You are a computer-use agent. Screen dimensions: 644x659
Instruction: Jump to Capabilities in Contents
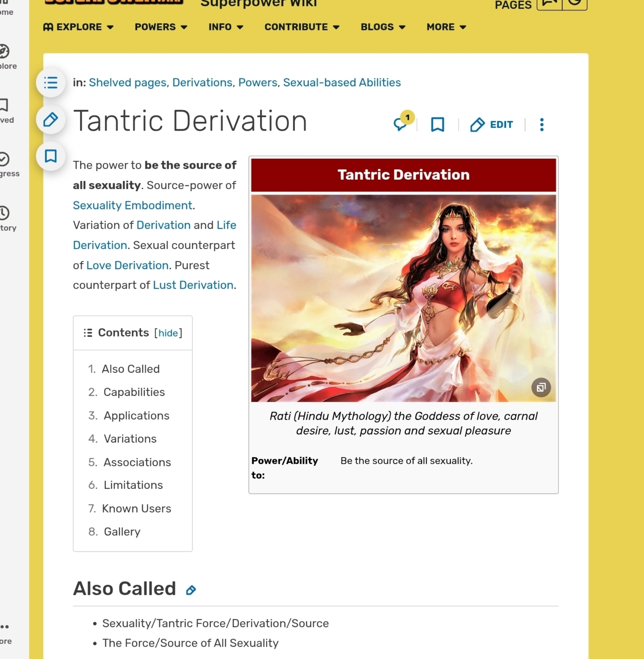[x=134, y=392]
